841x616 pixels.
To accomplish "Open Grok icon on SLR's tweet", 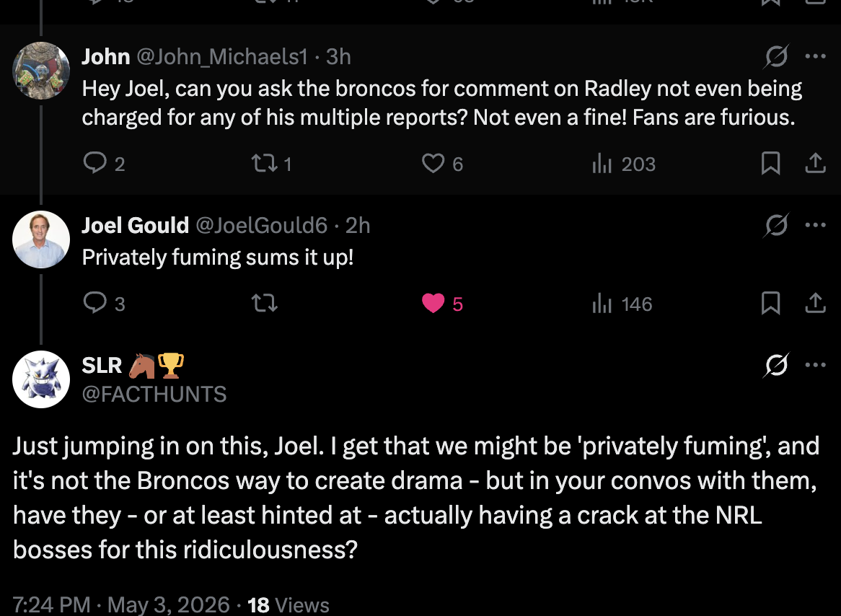I will pos(776,365).
